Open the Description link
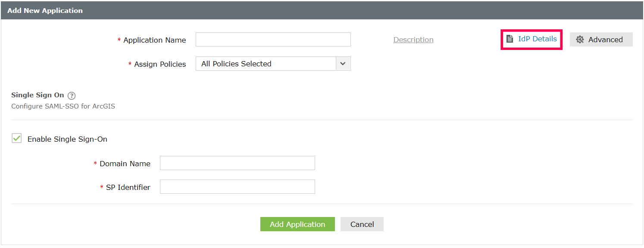 pos(413,40)
